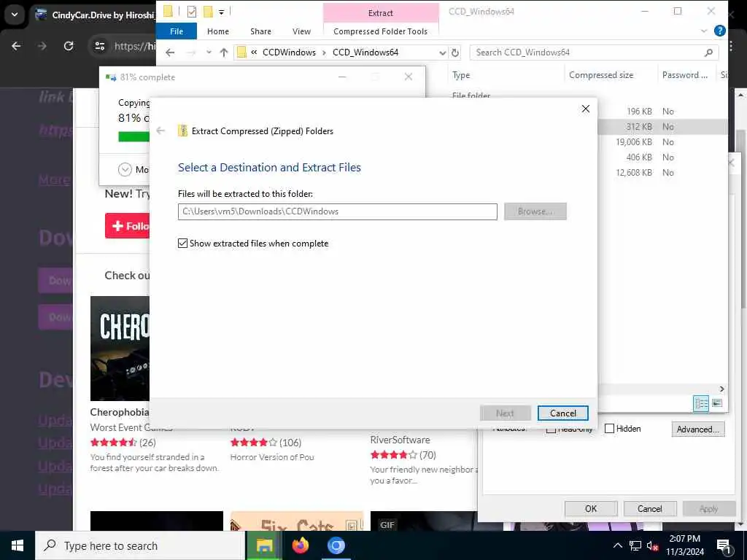Screen dimensions: 747x560
Task: Open the Windows Start menu
Action: click(18, 545)
